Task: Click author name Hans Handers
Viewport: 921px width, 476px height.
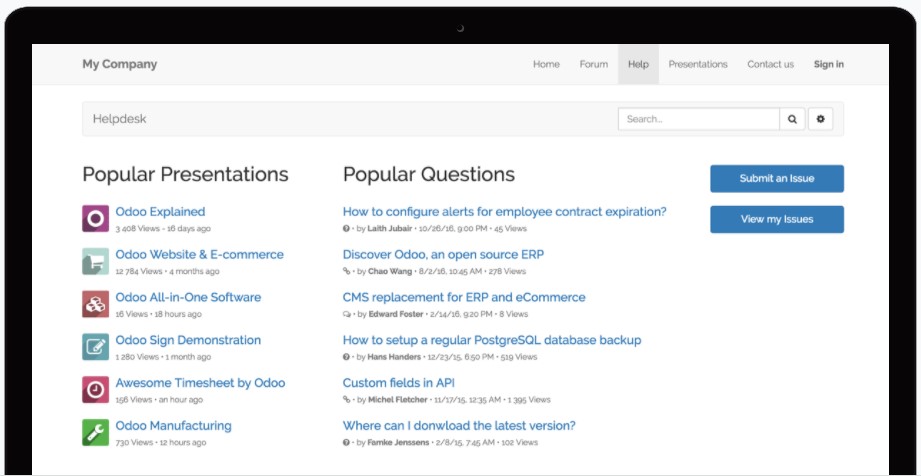Action: coord(395,357)
